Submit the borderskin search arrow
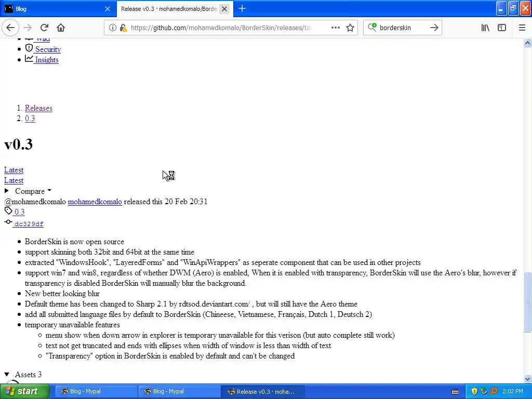The height and width of the screenshot is (399, 532). click(434, 28)
